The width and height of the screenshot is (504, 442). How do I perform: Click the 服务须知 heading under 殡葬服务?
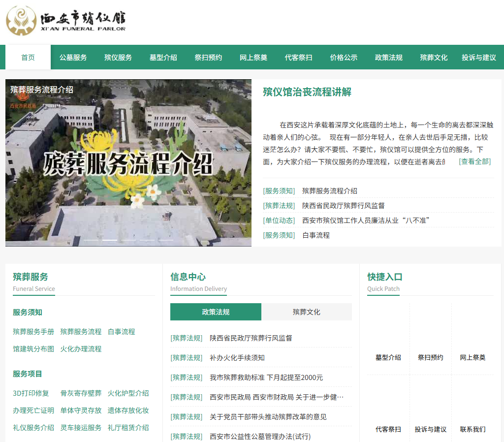[28, 312]
